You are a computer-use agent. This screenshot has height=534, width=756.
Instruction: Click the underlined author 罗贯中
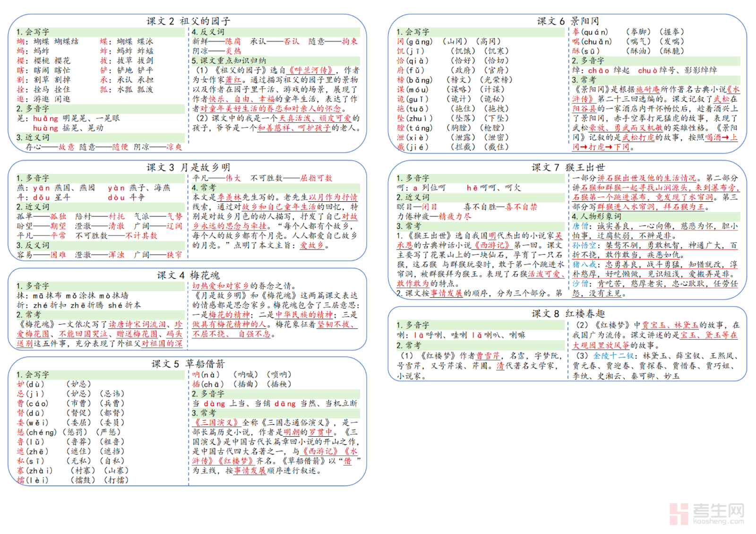coord(321,432)
